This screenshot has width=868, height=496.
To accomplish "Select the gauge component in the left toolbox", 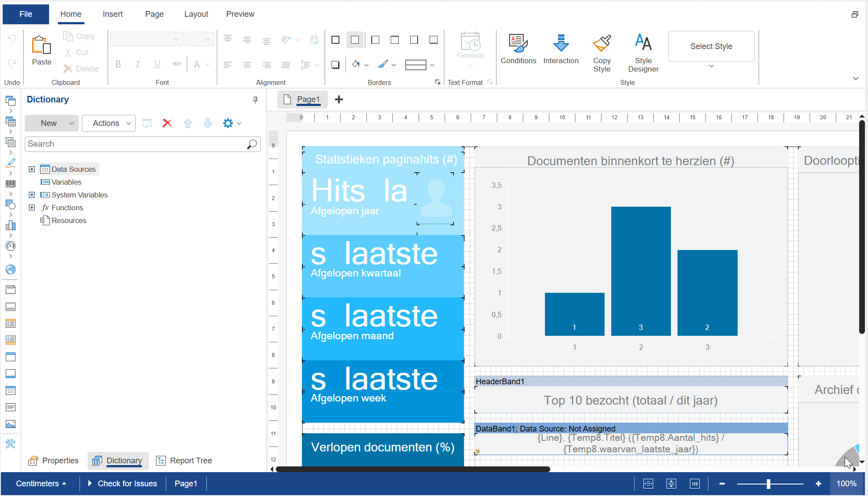I will pos(11,246).
